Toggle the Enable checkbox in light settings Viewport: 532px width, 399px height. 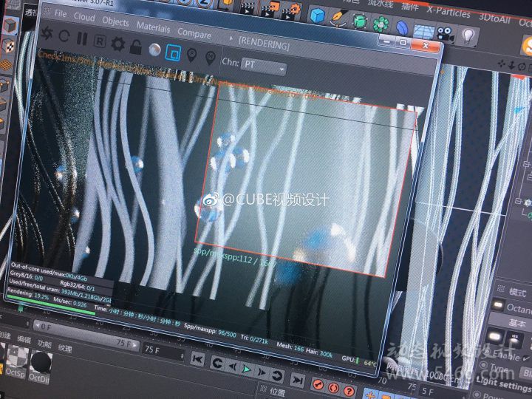tap(526, 358)
